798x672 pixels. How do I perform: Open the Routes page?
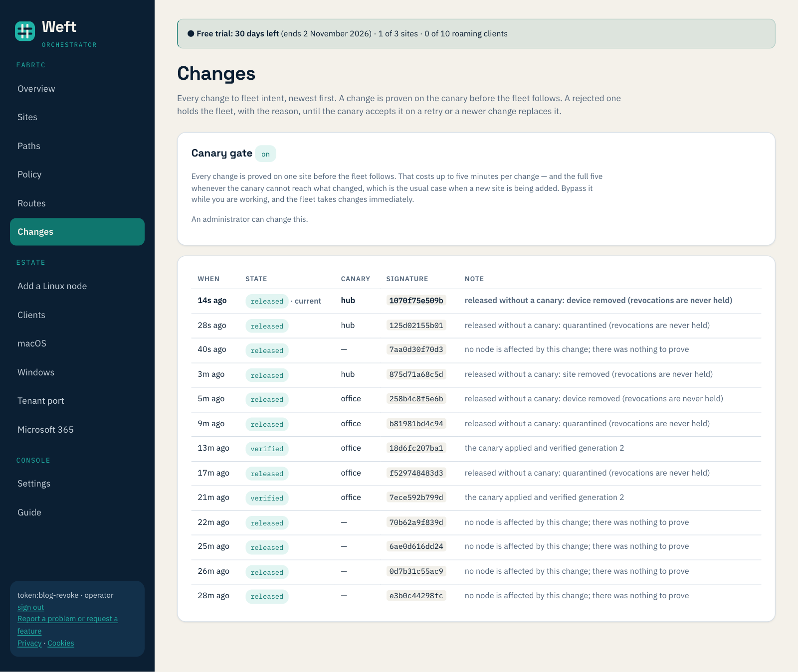[77, 203]
